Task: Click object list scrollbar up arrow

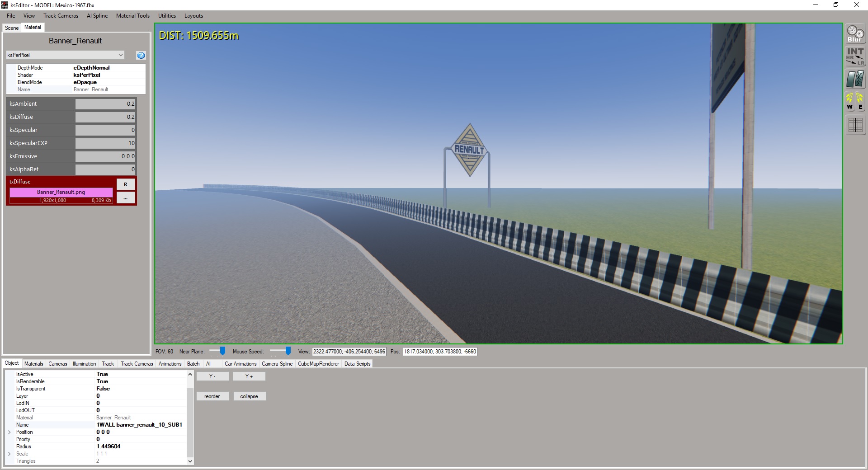Action: click(190, 374)
